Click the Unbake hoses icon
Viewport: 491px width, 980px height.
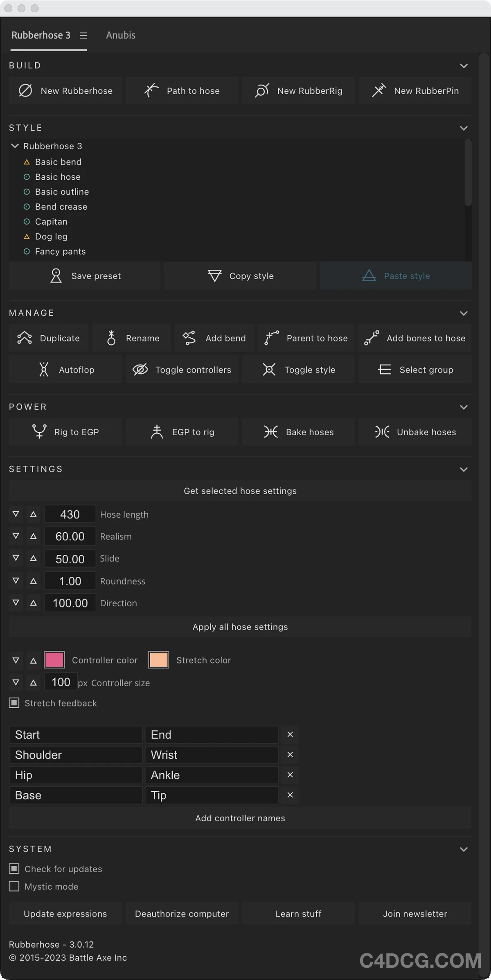(382, 431)
